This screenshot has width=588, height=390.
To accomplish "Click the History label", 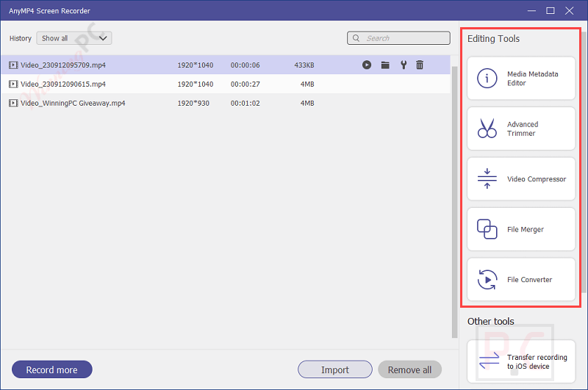I will [21, 38].
